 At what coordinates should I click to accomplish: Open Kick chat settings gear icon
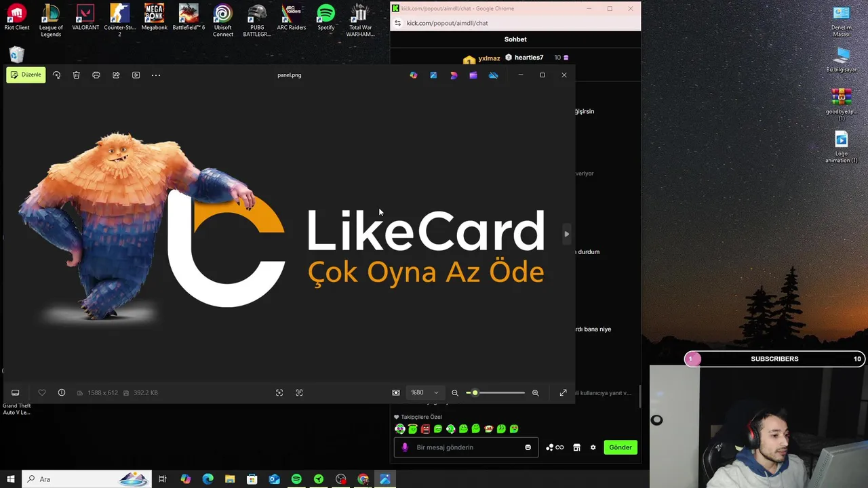[593, 447]
